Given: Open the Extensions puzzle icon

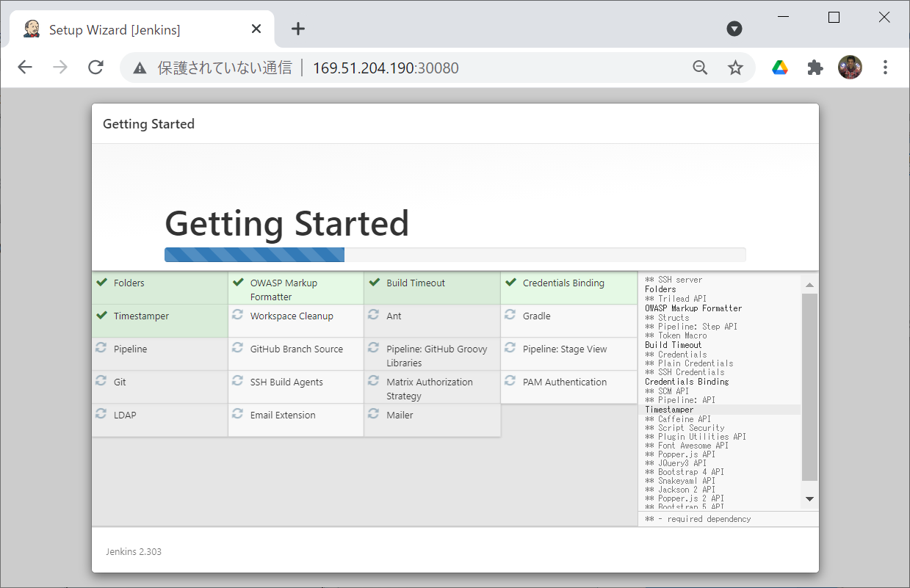Looking at the screenshot, I should coord(815,68).
